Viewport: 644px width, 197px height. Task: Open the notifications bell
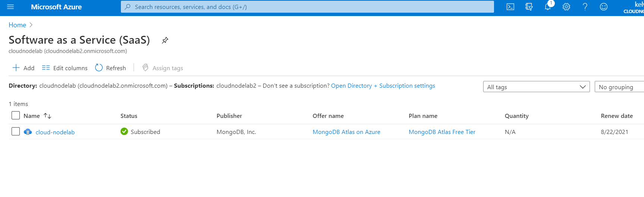pos(548,7)
